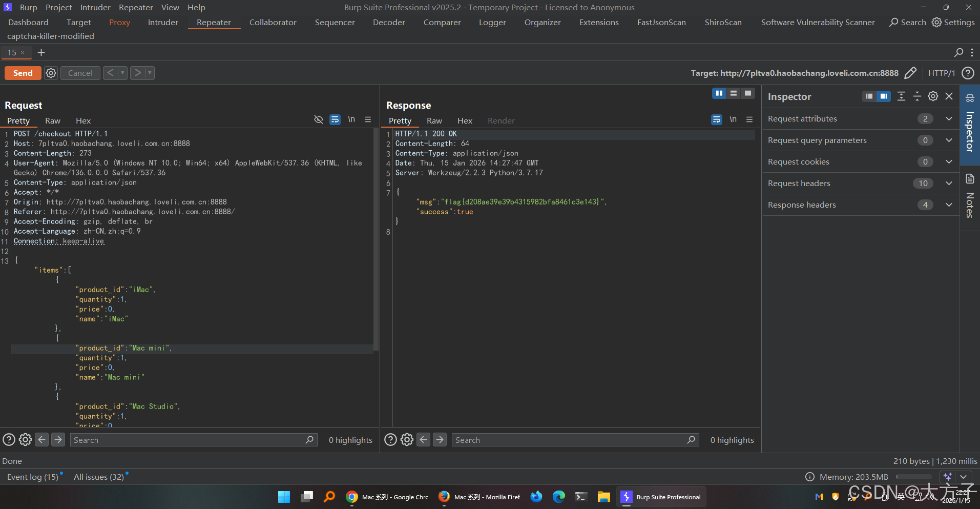Toggle word wrap in Response viewer
Image resolution: width=980 pixels, height=509 pixels.
coord(717,119)
